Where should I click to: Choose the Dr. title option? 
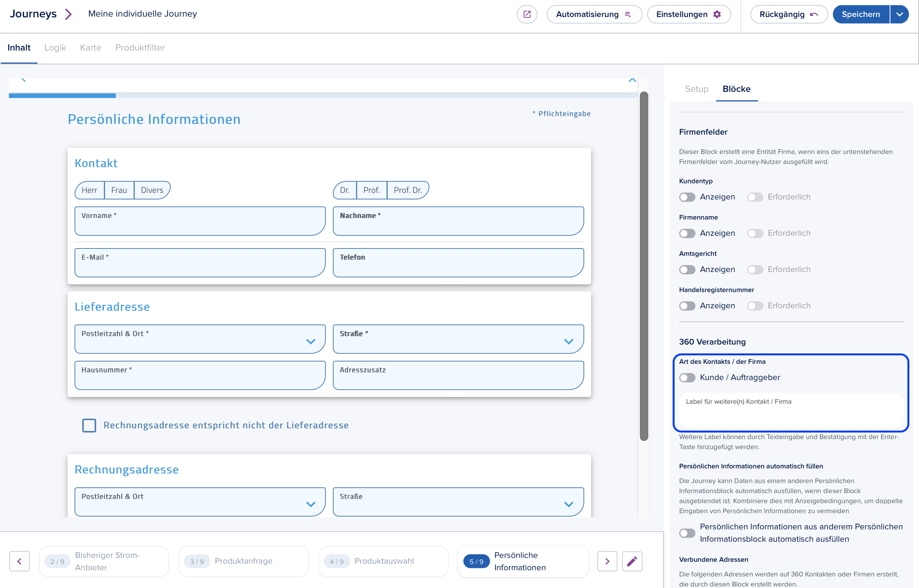coord(345,190)
